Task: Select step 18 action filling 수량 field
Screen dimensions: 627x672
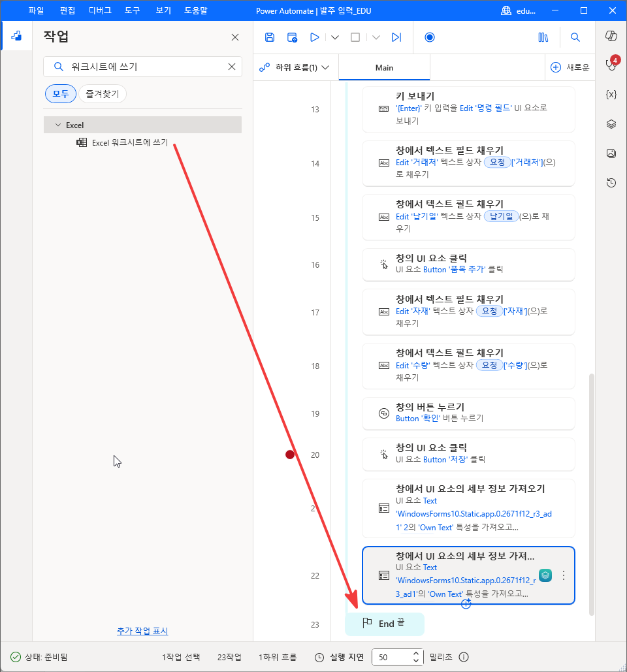Action: tap(468, 366)
